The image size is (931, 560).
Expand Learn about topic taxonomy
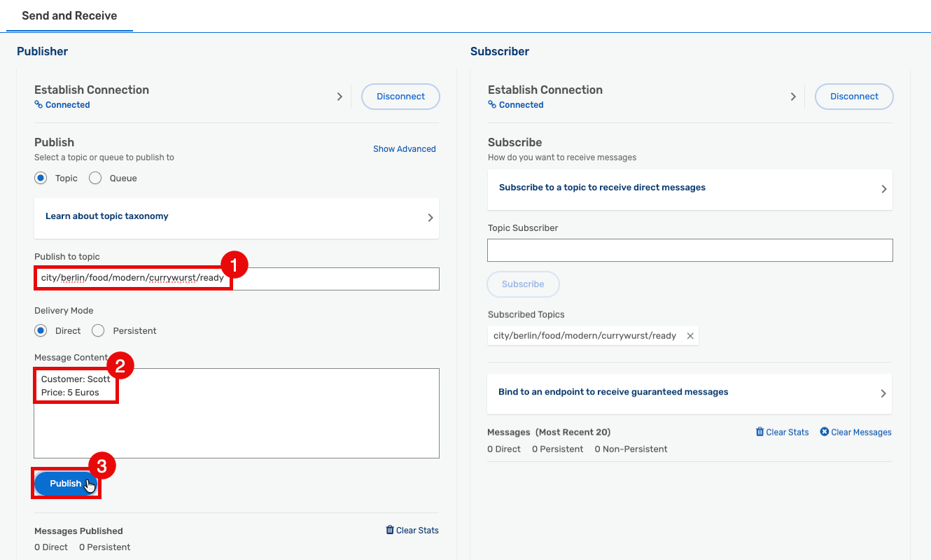point(237,218)
